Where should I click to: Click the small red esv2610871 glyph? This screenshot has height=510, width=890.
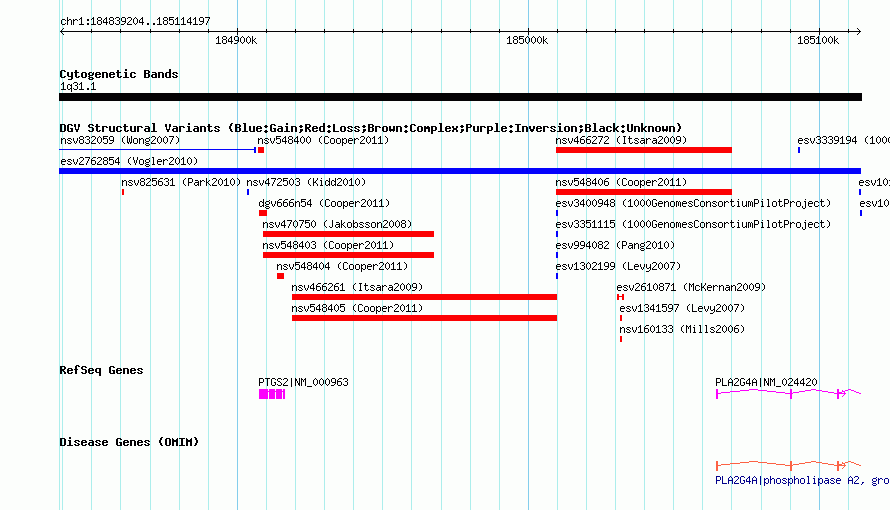(x=620, y=297)
